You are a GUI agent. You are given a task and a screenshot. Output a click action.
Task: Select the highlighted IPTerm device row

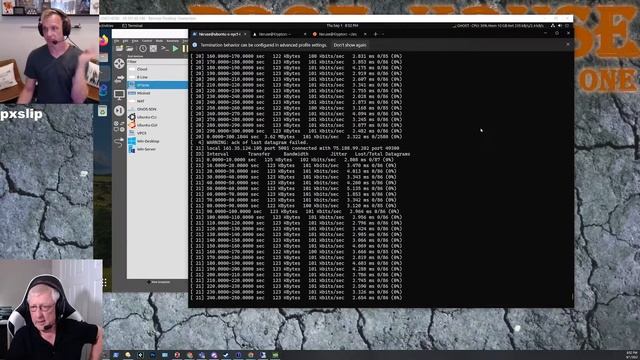(157, 85)
